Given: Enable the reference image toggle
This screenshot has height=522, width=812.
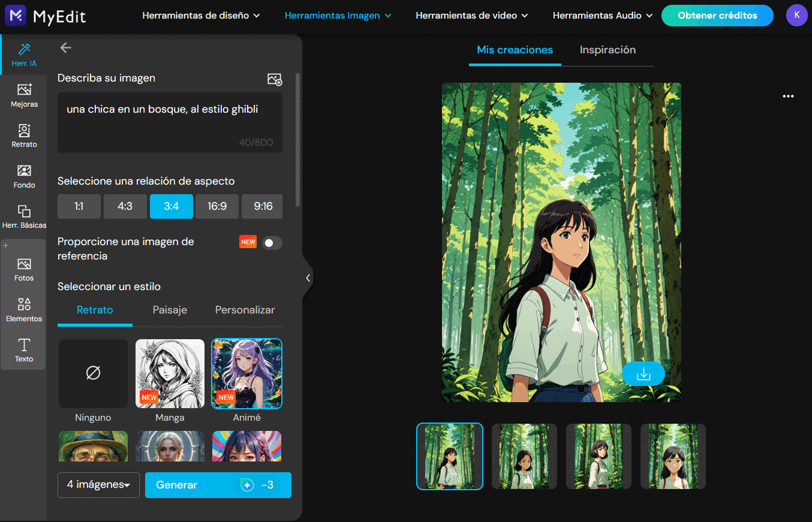Looking at the screenshot, I should coord(271,243).
